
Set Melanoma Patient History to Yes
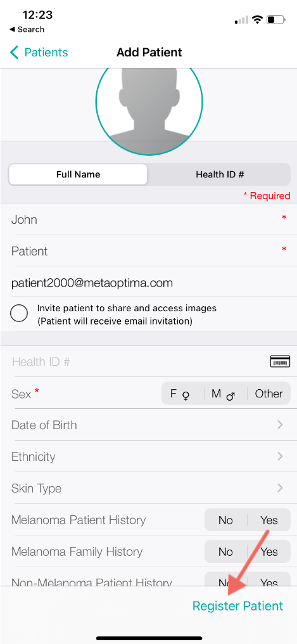click(269, 520)
